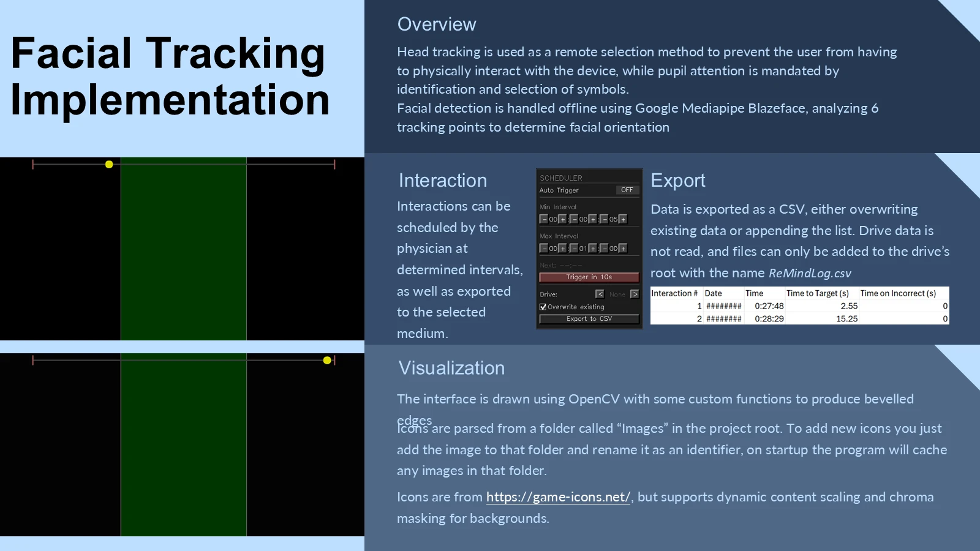Decrease Min Interval minutes with minus
This screenshot has width=980, height=551.
[574, 219]
